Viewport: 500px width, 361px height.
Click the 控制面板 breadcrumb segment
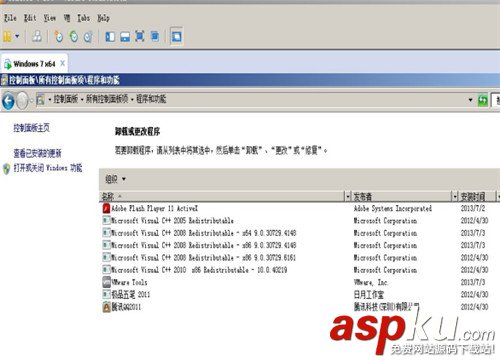coord(66,99)
